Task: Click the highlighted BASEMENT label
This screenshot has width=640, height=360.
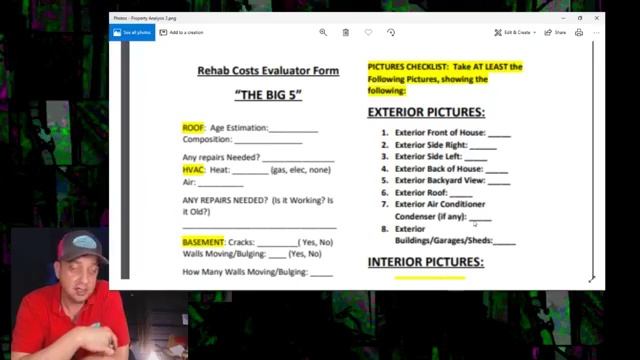Action: pyautogui.click(x=203, y=242)
